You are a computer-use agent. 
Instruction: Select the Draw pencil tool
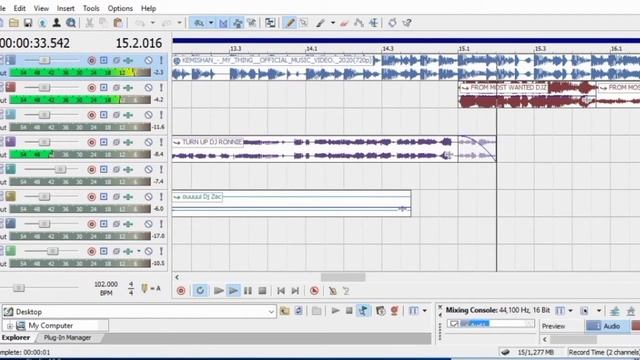point(289,23)
